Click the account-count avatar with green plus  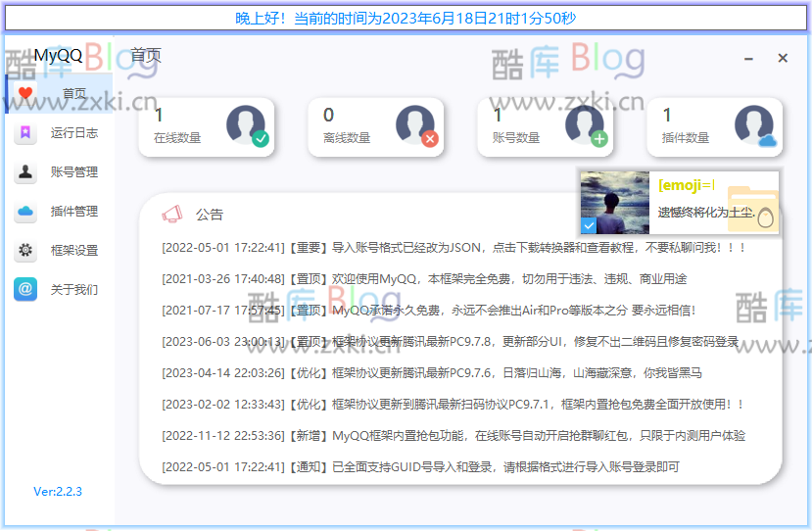coord(586,125)
